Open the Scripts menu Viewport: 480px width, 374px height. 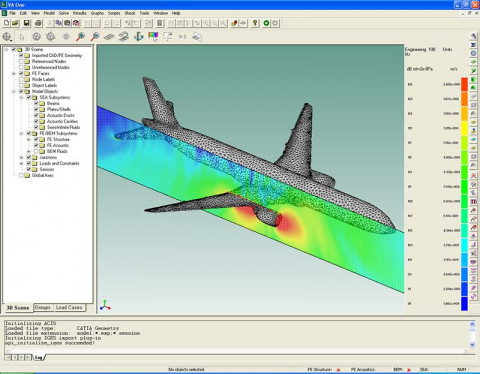pos(114,13)
